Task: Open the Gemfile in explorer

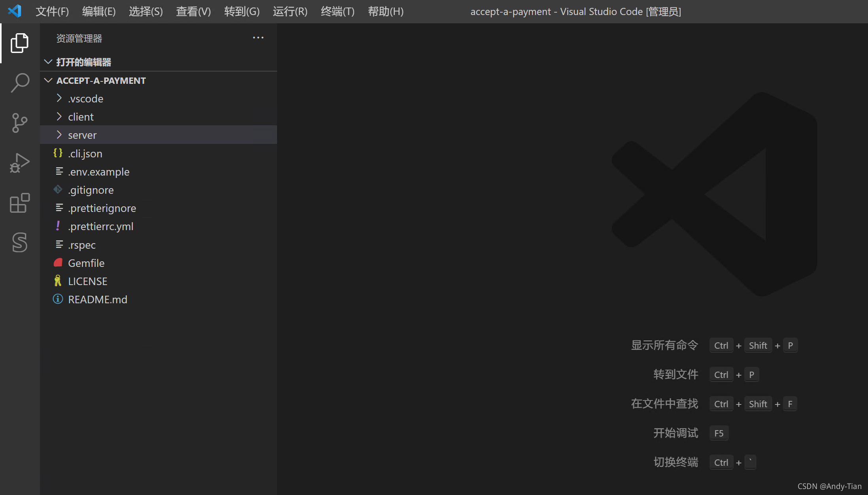Action: point(86,263)
